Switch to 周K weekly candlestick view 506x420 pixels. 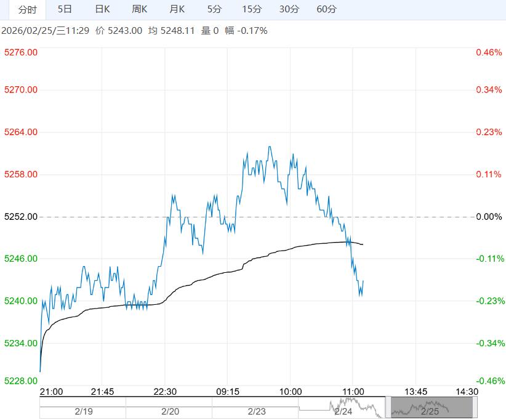click(140, 9)
